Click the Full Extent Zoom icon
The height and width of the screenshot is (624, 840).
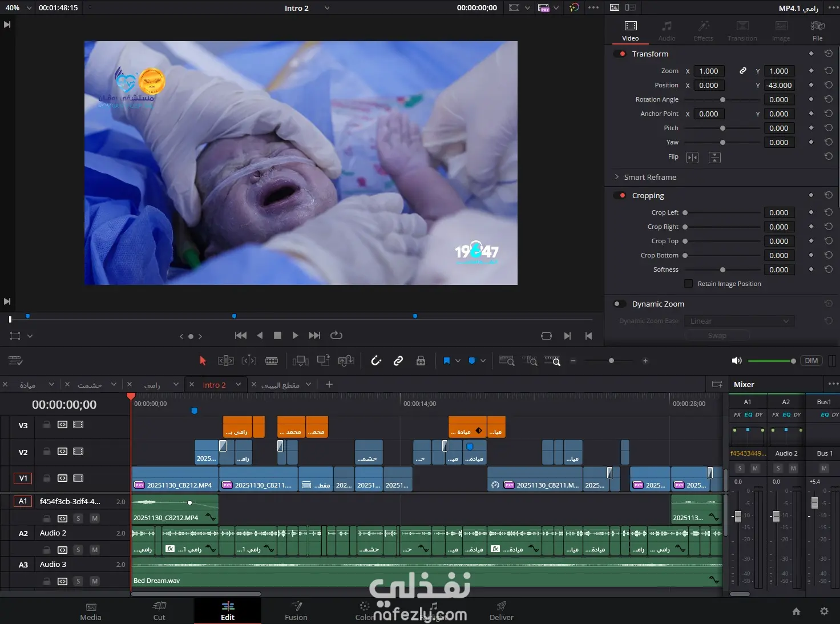pyautogui.click(x=507, y=361)
